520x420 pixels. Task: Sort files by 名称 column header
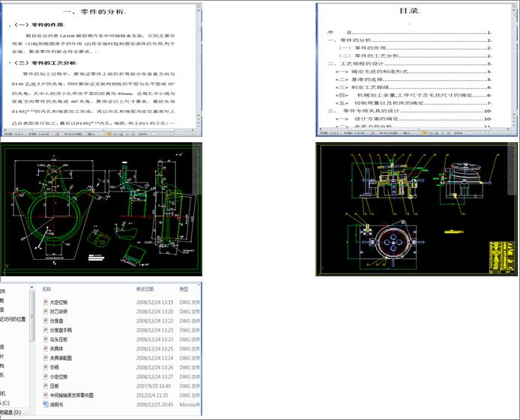pos(47,288)
